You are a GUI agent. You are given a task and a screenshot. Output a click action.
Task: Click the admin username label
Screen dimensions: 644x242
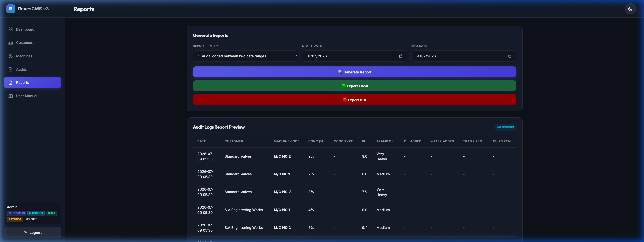point(12,207)
